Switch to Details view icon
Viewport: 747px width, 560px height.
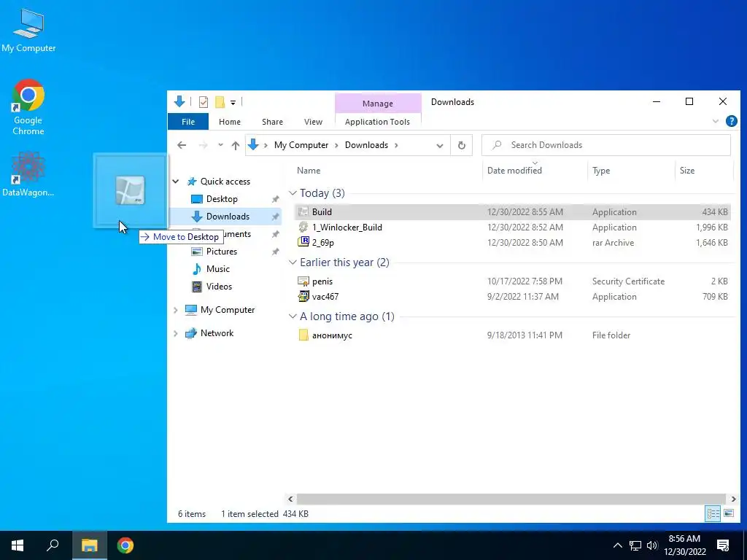(713, 514)
